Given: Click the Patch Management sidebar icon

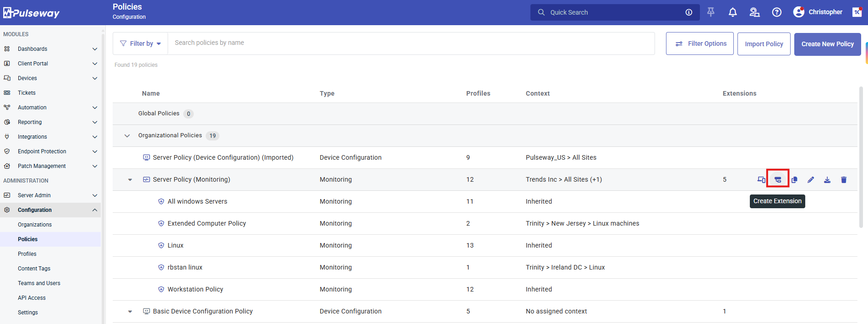Looking at the screenshot, I should click(x=7, y=166).
